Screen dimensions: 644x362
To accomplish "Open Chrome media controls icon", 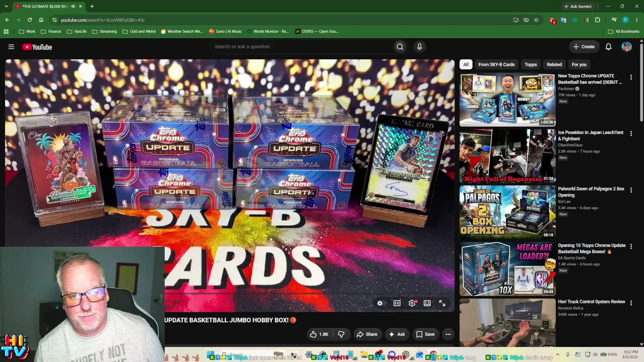I will 614,20.
